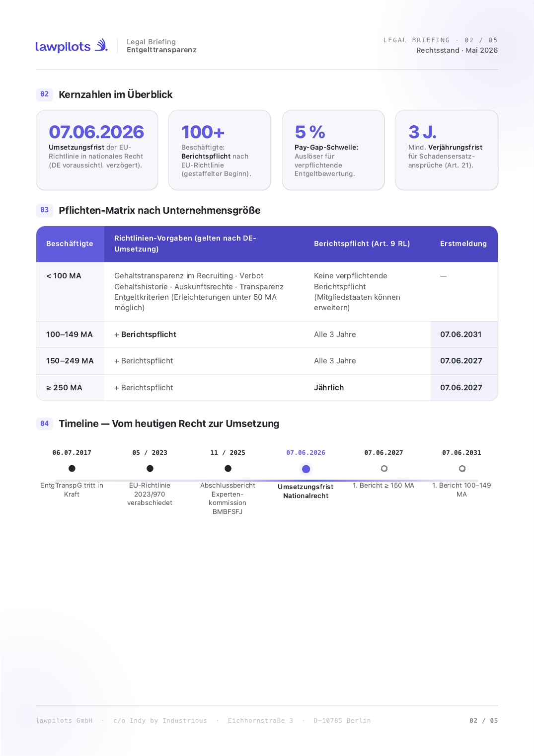
Task: Click the 'Timeline — Vom heutigen Recht' heading
Action: click(x=169, y=423)
